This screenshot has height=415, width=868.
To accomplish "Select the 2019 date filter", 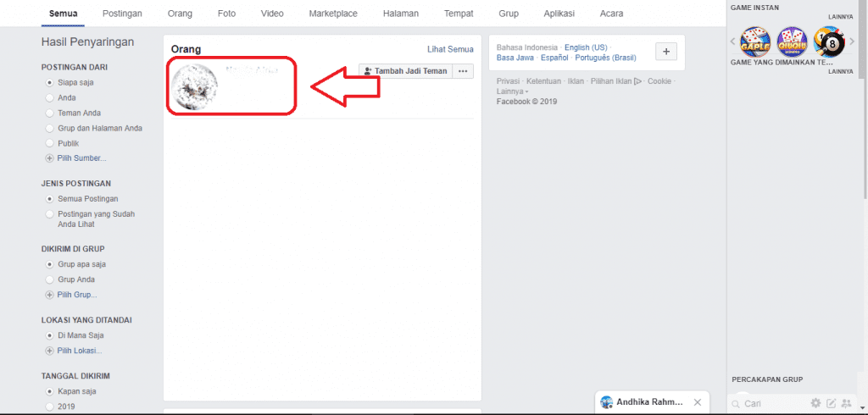I will coord(50,407).
